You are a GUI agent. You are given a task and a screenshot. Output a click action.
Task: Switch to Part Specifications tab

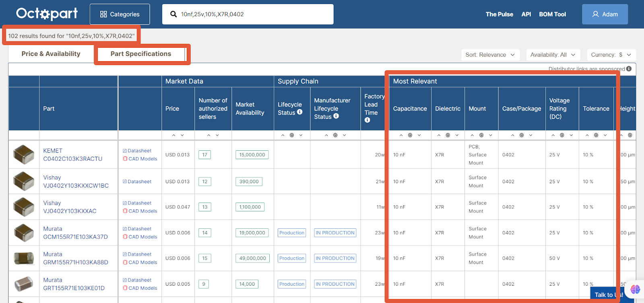pos(141,54)
